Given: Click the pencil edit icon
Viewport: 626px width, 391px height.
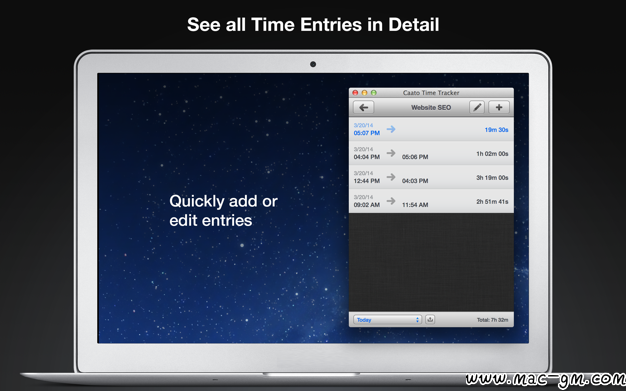Looking at the screenshot, I should (477, 107).
